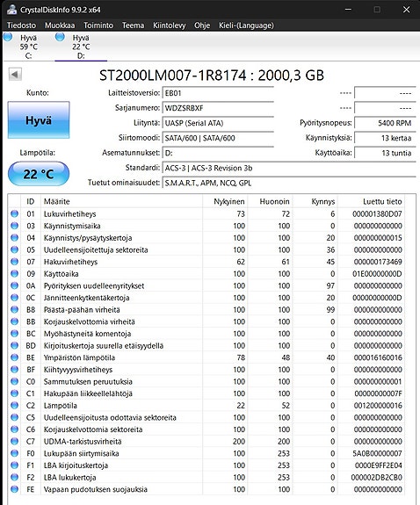The width and height of the screenshot is (420, 505).
Task: Click the Asematunnukset field showing D:
Action: click(x=218, y=153)
